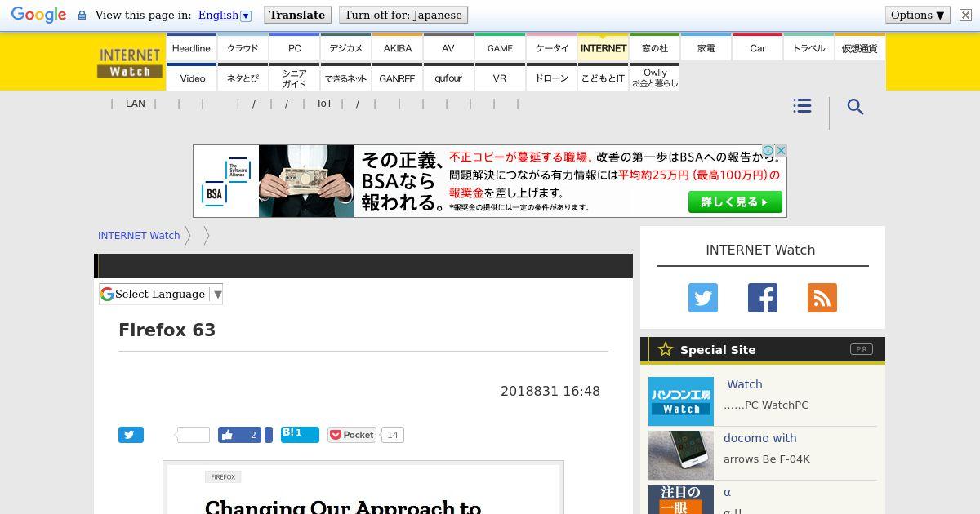This screenshot has height=514, width=980.
Task: Click the Translate button
Action: 297,15
